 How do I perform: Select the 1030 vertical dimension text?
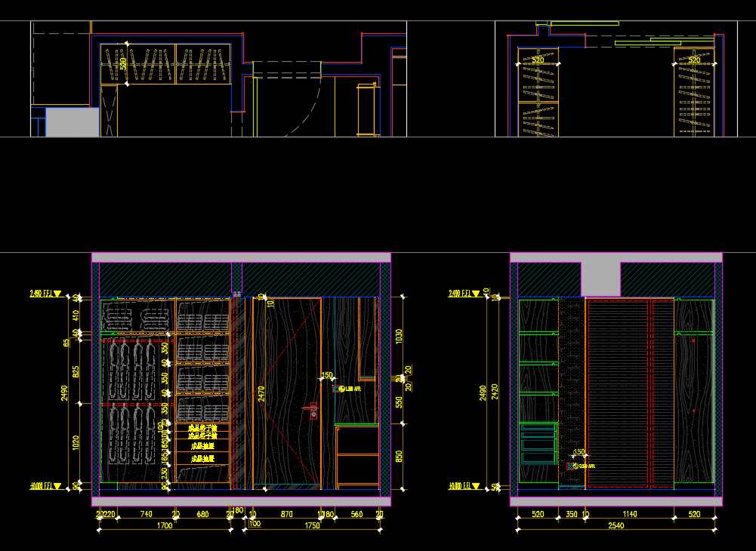[399, 336]
